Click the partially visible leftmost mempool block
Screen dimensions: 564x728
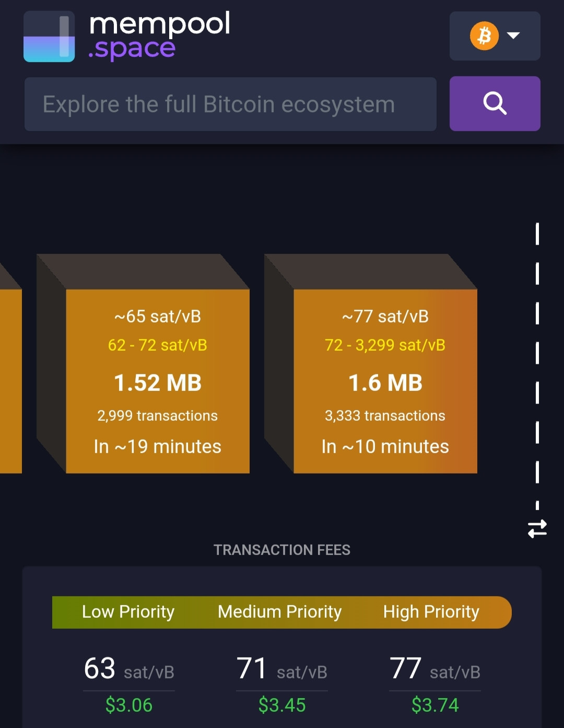tap(10, 381)
